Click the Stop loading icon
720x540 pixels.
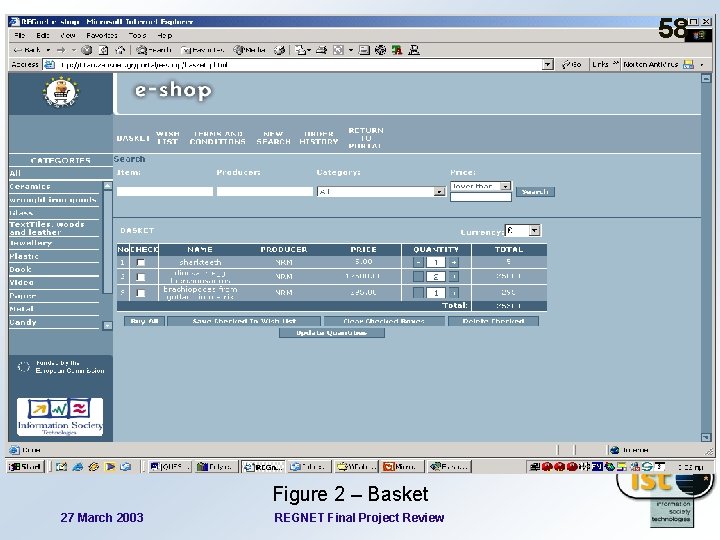click(x=86, y=50)
